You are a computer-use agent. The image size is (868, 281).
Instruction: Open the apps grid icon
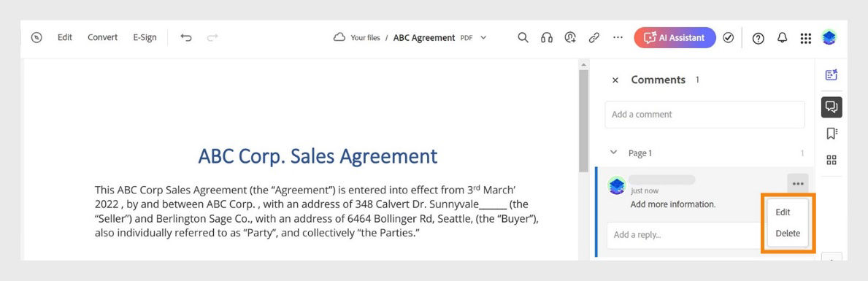tap(805, 38)
